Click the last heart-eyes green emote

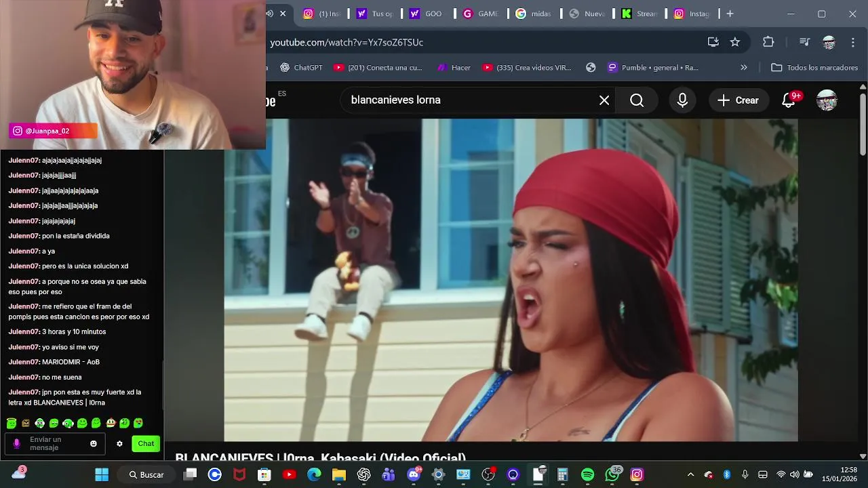point(138,424)
